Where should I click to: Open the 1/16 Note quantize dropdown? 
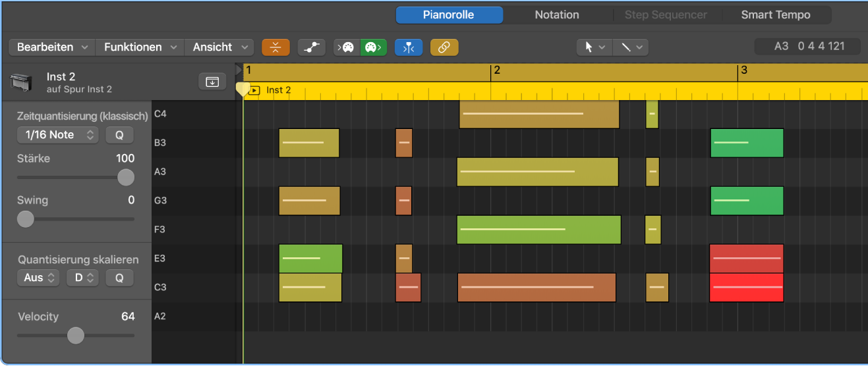(x=58, y=135)
